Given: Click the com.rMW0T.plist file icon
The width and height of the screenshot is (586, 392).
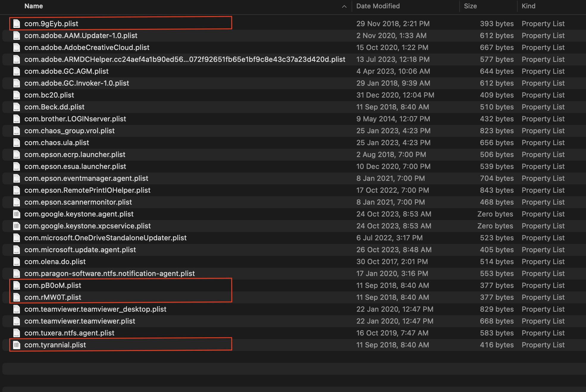Looking at the screenshot, I should 17,297.
